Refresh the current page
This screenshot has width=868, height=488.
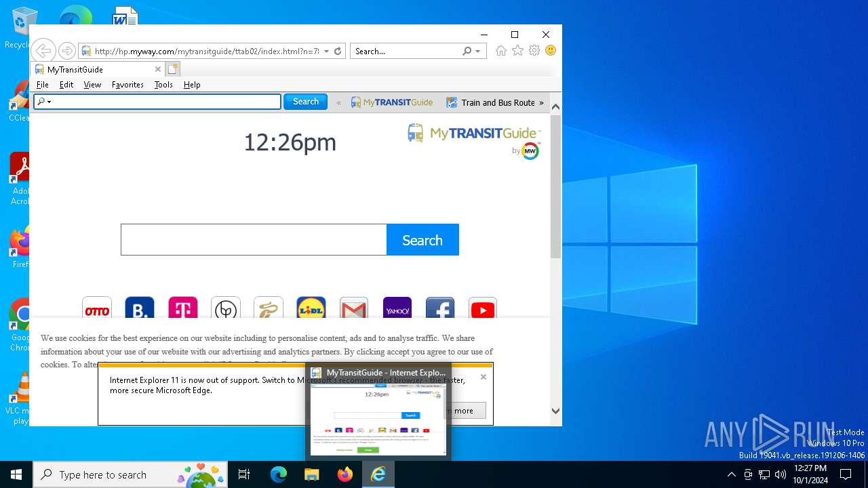pyautogui.click(x=338, y=51)
